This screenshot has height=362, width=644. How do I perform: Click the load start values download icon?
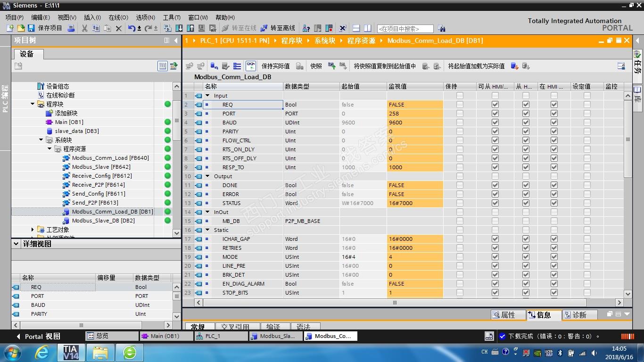[x=515, y=66]
